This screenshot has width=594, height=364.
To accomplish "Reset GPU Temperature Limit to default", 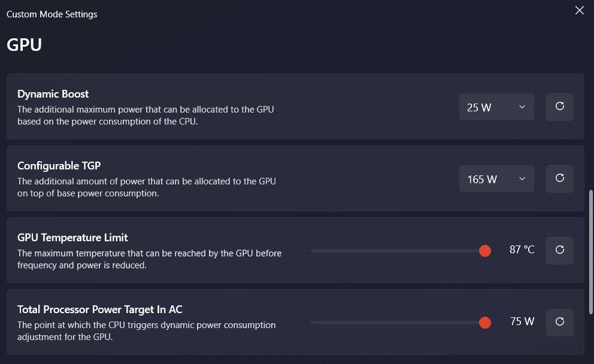I will pos(559,250).
